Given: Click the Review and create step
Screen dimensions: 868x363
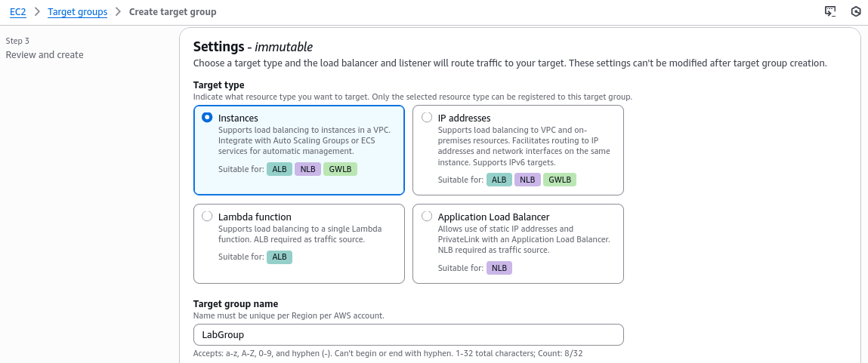Looking at the screenshot, I should click(45, 55).
